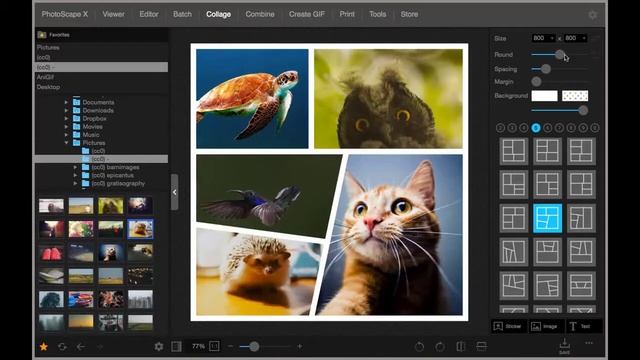Click the Music folder icon
Image resolution: width=640 pixels, height=360 pixels.
76,134
